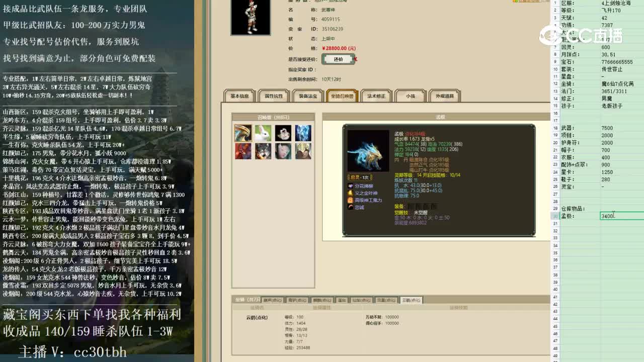Expand the 莲台 mount section
This screenshot has height=362, width=644.
point(341,300)
